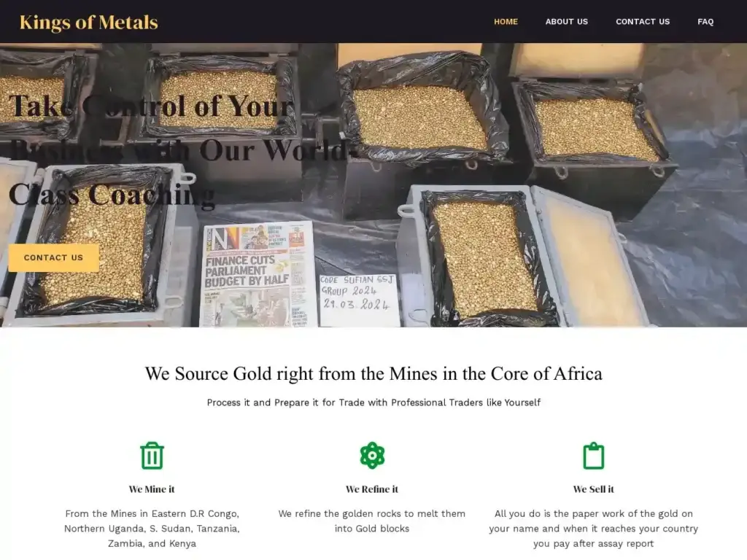This screenshot has width=747, height=560.
Task: Click the yellow CONTACT US button
Action: click(54, 257)
